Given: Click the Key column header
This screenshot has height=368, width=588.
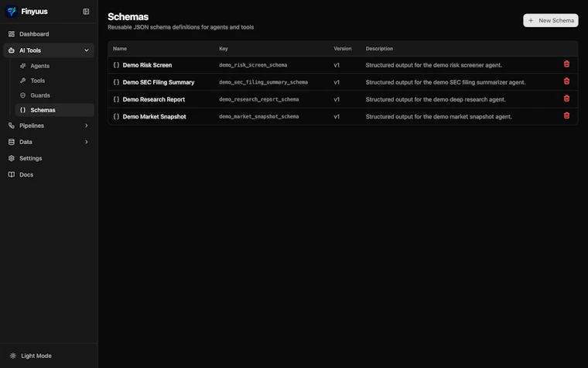Looking at the screenshot, I should [x=224, y=49].
